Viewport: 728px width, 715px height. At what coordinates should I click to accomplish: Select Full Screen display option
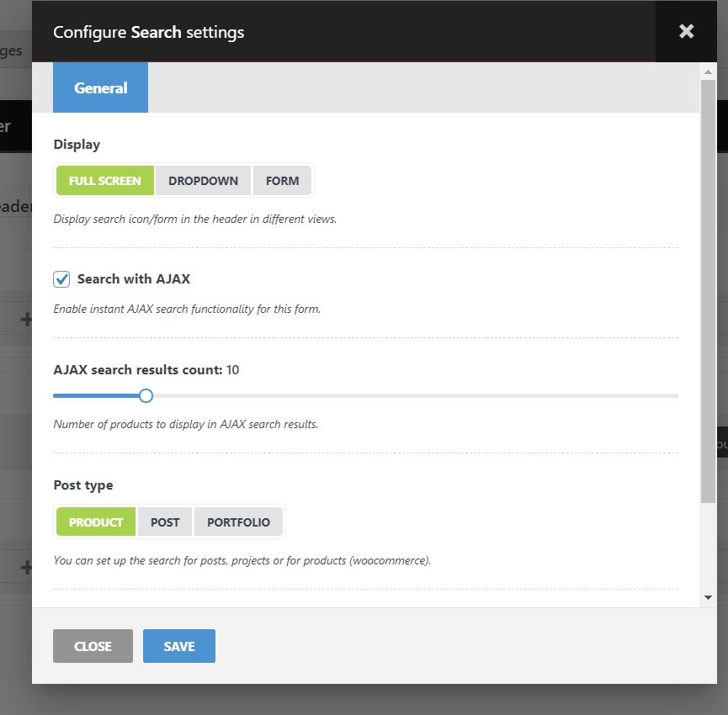(105, 181)
